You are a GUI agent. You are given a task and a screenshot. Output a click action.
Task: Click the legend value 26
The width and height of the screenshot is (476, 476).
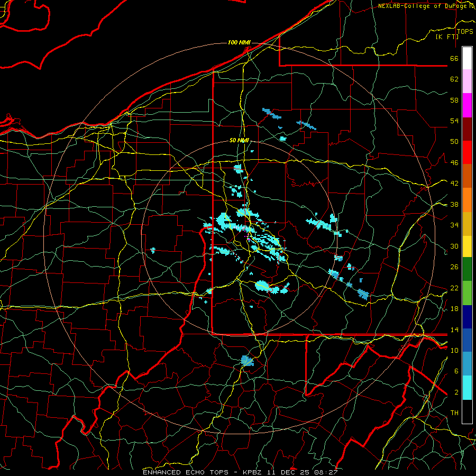[x=454, y=267]
